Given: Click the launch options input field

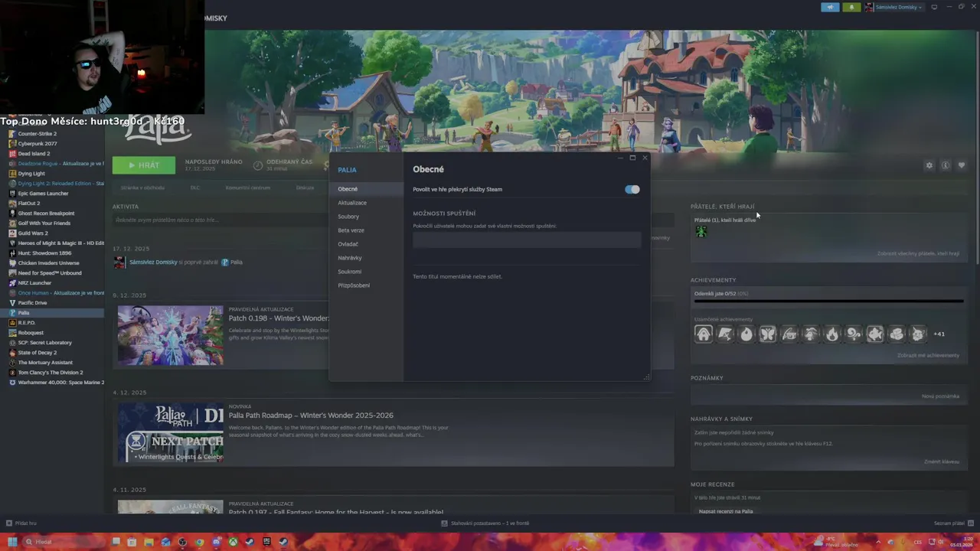Looking at the screenshot, I should tap(527, 240).
